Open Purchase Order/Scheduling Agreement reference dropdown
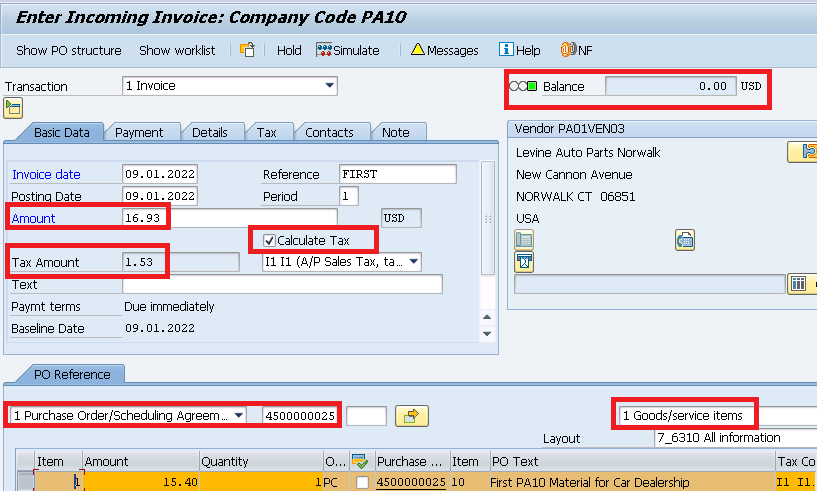The width and height of the screenshot is (817, 491). click(239, 415)
